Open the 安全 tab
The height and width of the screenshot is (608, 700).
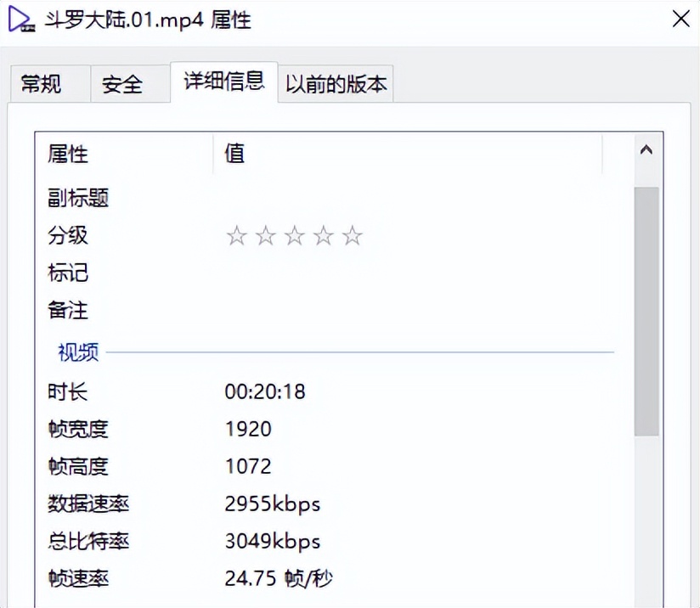[127, 83]
